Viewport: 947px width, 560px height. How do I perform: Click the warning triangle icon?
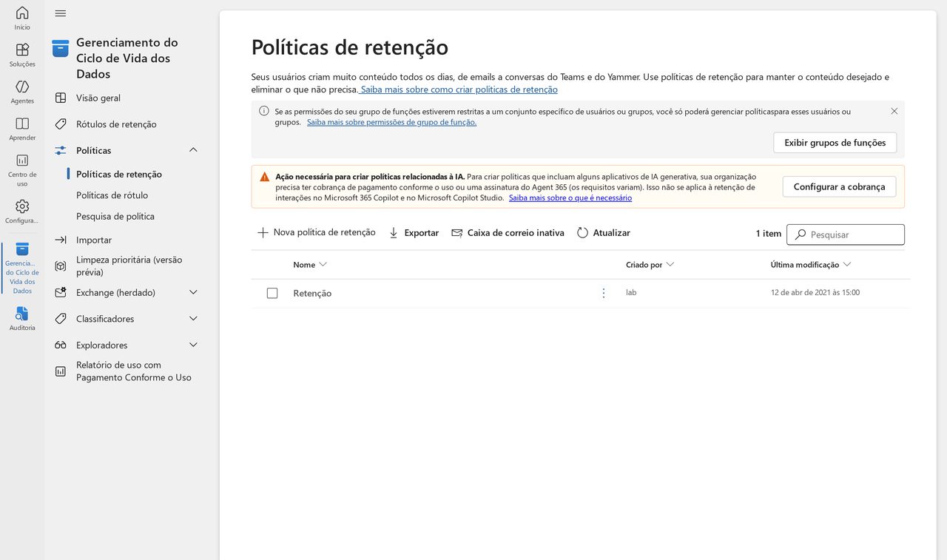pyautogui.click(x=264, y=177)
